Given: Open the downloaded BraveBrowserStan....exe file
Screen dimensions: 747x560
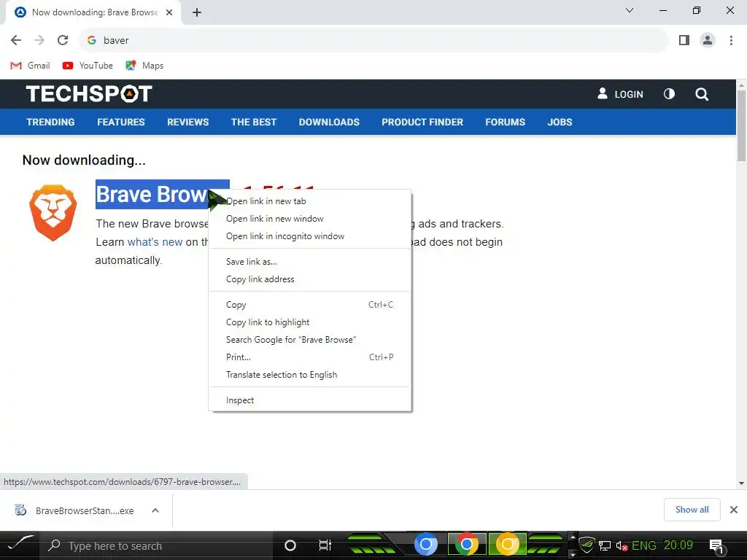Looking at the screenshot, I should coord(74,510).
